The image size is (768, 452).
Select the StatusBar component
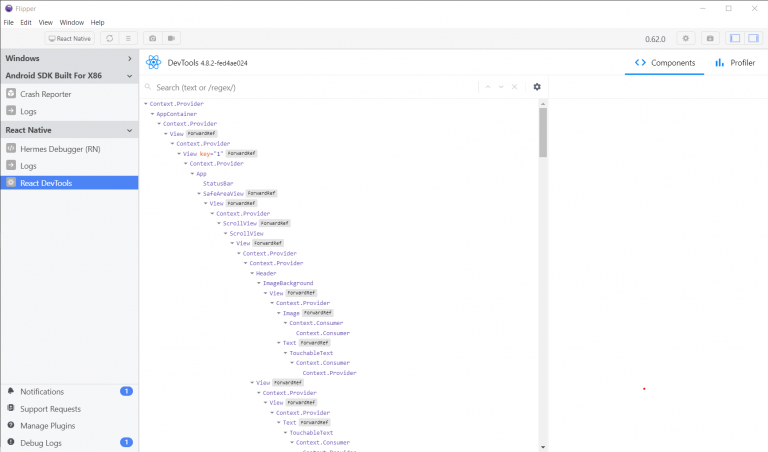click(218, 184)
